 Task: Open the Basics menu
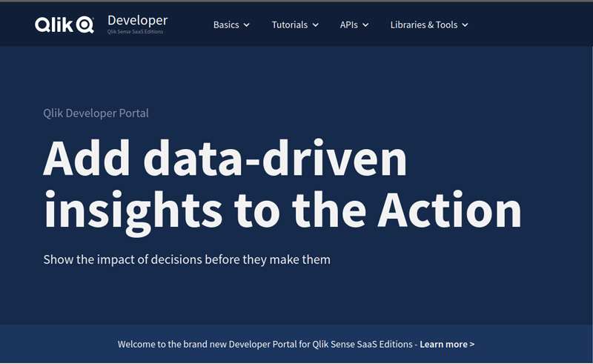coord(226,25)
